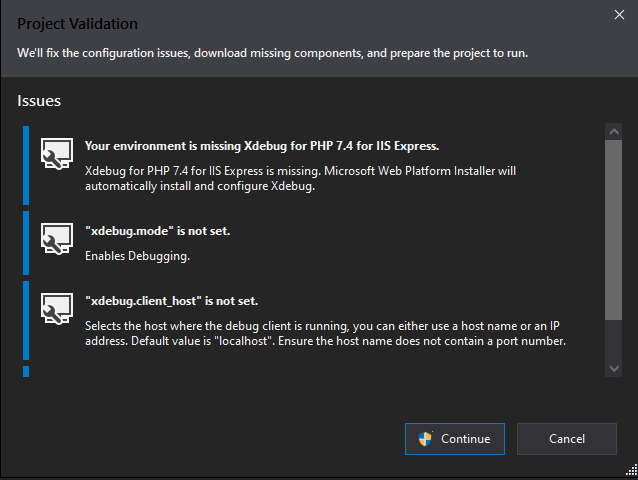Click the "Enables Debugging." description text
The width and height of the screenshot is (638, 480).
point(138,256)
